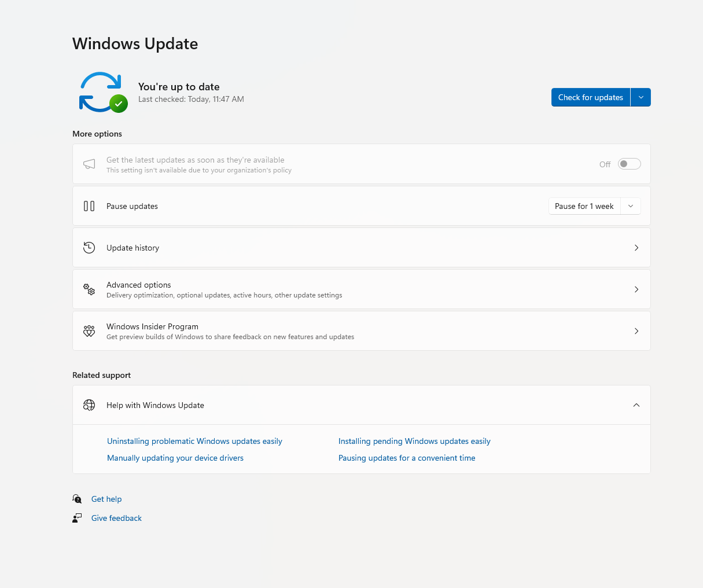Open Pausing updates for a convenient time link
Viewport: 703px width, 588px height.
pos(407,458)
